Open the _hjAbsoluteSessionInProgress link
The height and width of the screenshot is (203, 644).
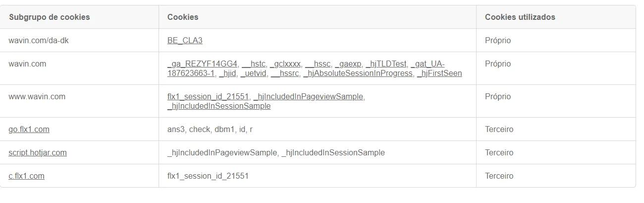[x=358, y=73]
